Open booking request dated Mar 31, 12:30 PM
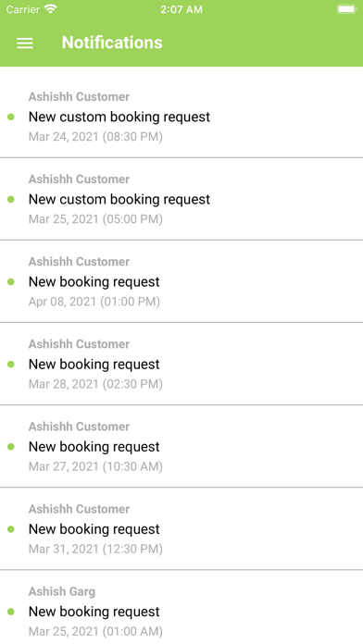The image size is (363, 644). point(181,529)
